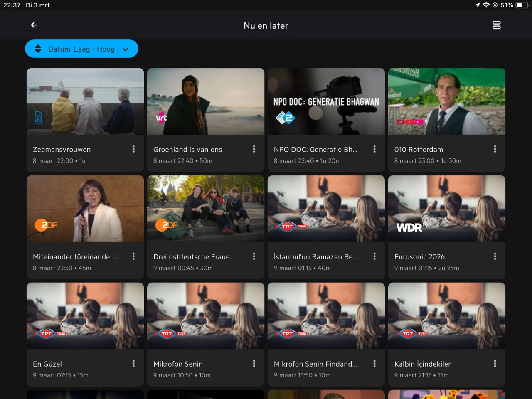Click the 9 maart 01:15 • 2u 25m time
Viewport: 532px width, 399px height.
tap(427, 268)
